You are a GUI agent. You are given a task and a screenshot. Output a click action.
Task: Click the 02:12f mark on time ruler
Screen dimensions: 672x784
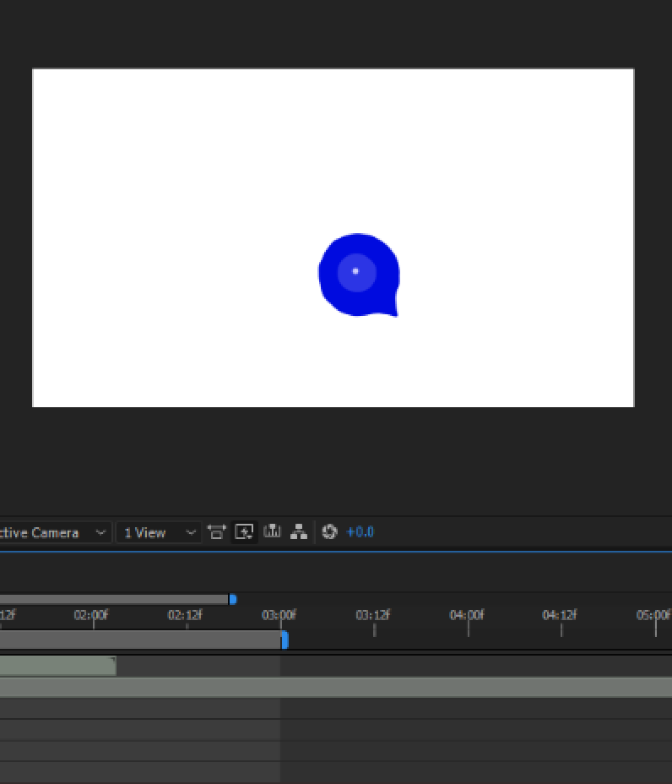(185, 615)
